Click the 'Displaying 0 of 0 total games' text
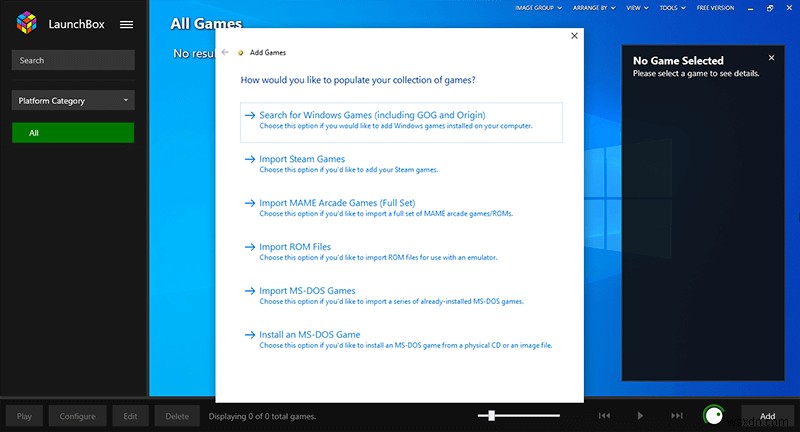800x432 pixels. click(262, 416)
